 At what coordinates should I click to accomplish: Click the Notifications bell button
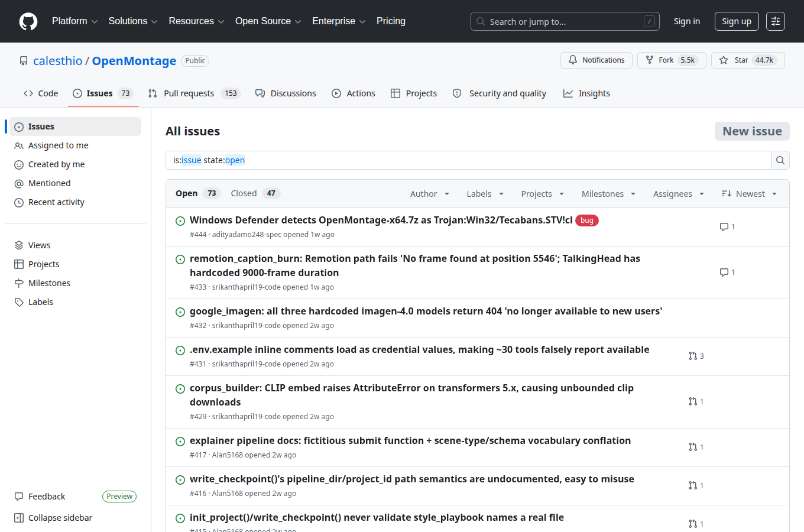click(x=596, y=60)
